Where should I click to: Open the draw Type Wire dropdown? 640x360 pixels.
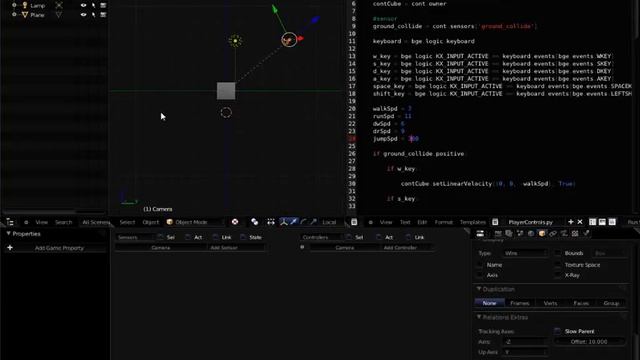point(524,253)
